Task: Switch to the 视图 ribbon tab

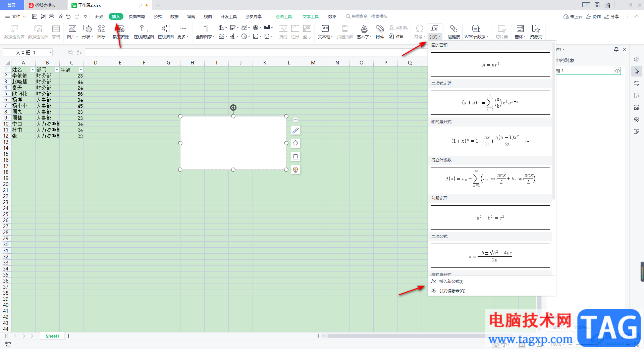Action: [208, 16]
